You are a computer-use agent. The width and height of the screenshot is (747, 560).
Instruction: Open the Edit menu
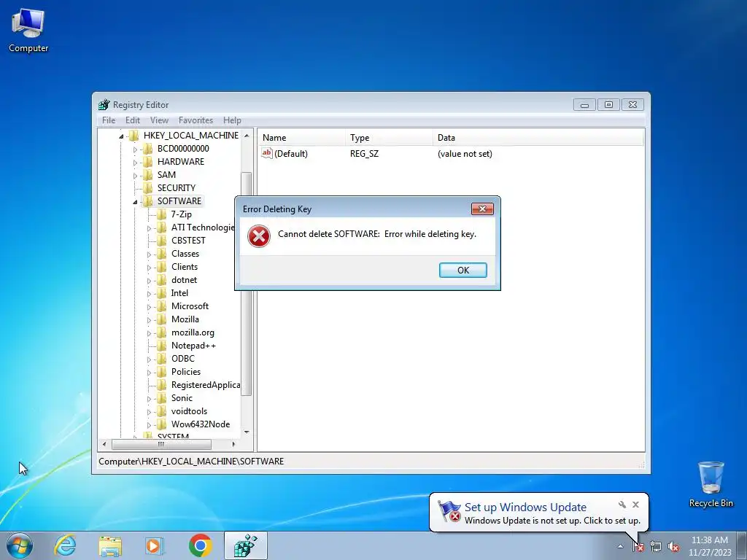(133, 120)
